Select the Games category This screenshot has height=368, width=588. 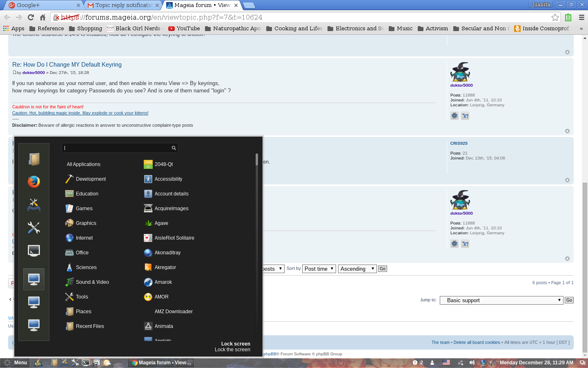tap(79, 209)
